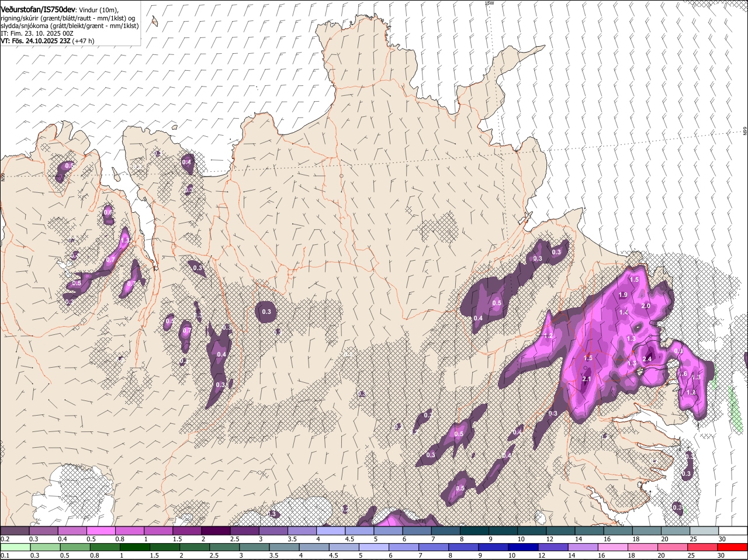Pick upper legend swatch between 1 and 1.5

158,531
